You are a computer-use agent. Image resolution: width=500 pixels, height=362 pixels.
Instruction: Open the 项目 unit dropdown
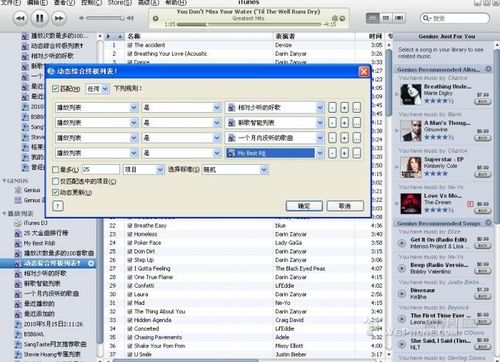(x=144, y=170)
